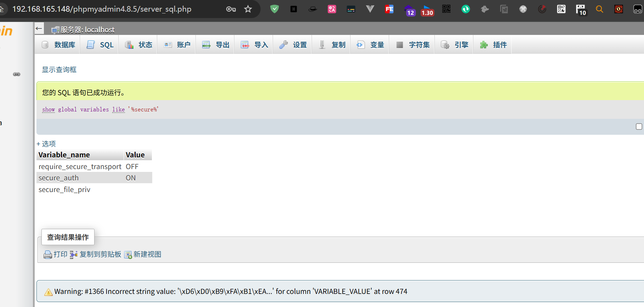Sort by the Variable_name column header
The height and width of the screenshot is (307, 644).
[x=64, y=155]
